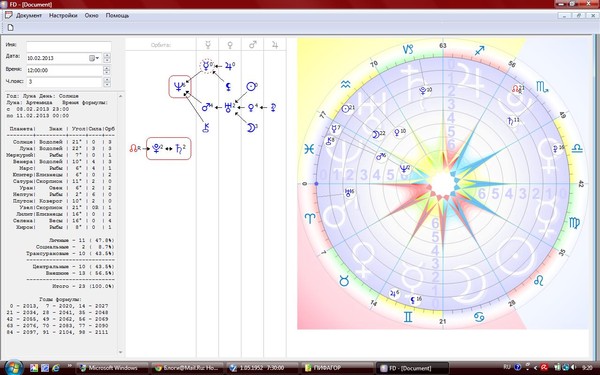Open the date picker calendar dropdown
600x375 pixels.
[94, 58]
